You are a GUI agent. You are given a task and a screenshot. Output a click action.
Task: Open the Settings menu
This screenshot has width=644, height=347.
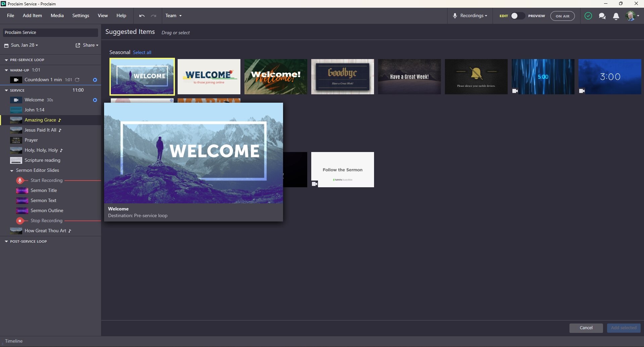(80, 15)
